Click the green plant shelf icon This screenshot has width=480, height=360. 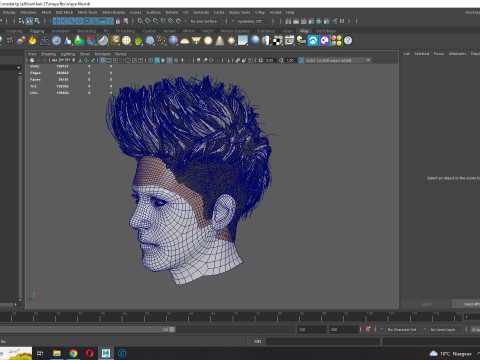coord(138,41)
